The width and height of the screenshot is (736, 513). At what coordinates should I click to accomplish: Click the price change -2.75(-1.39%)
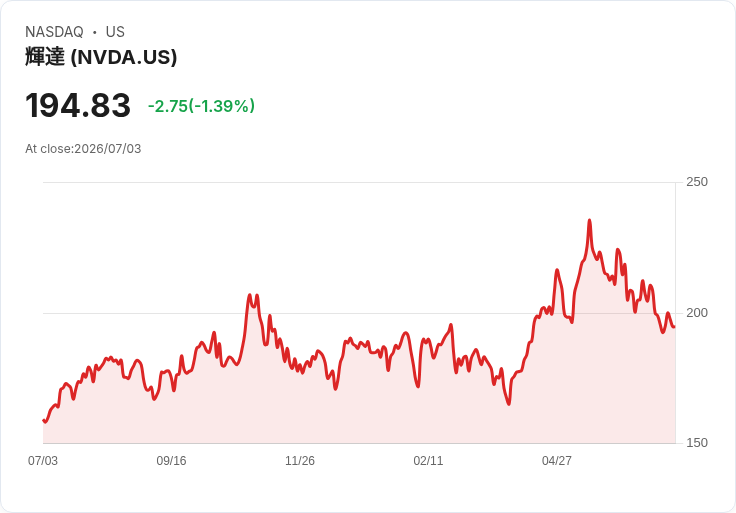pyautogui.click(x=201, y=106)
